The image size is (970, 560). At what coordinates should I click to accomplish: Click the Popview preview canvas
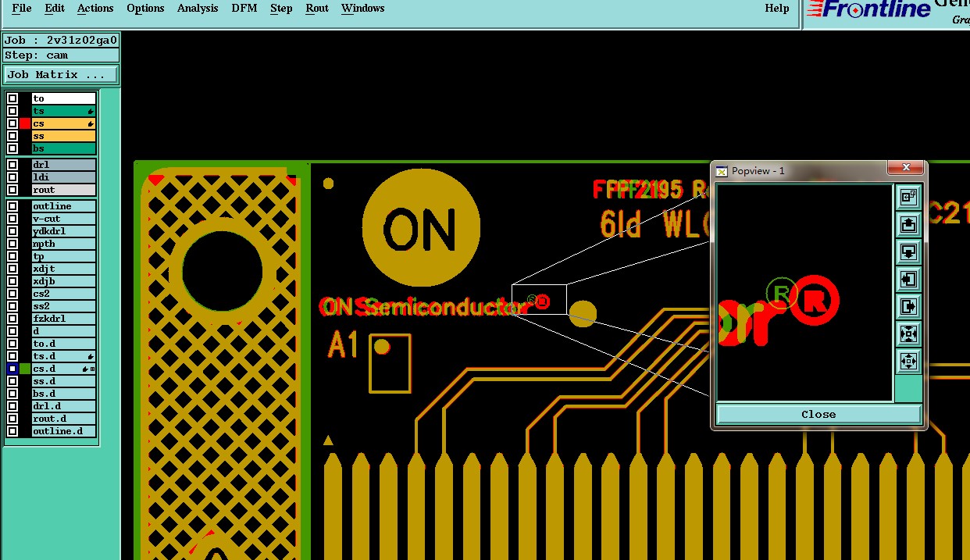(x=804, y=293)
